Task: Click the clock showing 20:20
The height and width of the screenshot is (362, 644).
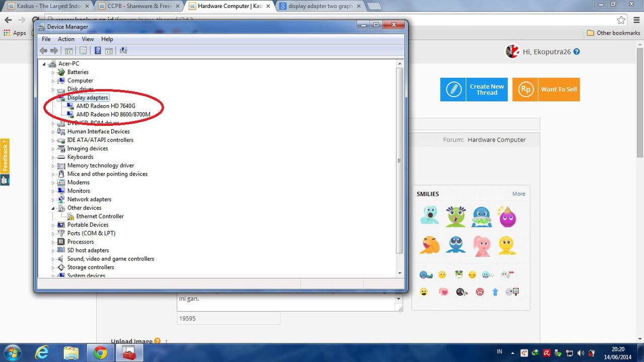Action: [618, 349]
